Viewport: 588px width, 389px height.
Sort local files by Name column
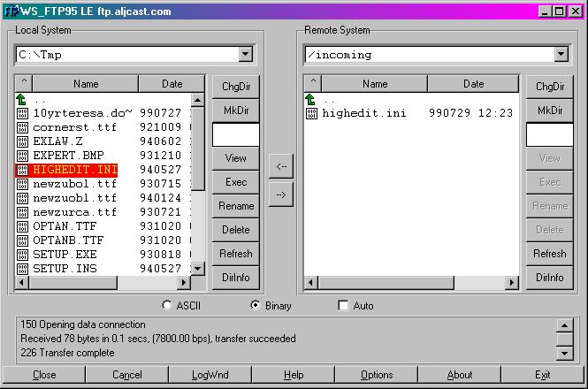[86, 83]
